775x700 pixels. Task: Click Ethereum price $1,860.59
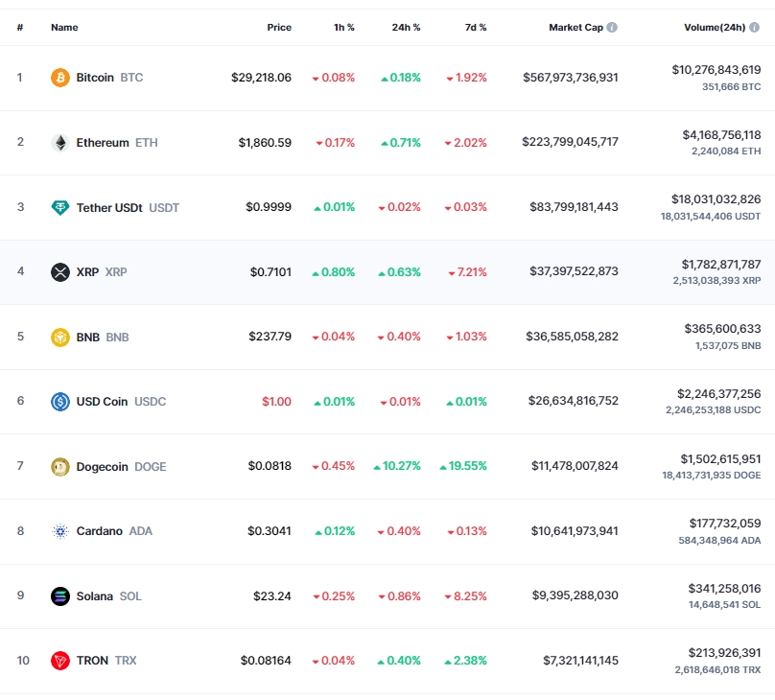click(265, 143)
